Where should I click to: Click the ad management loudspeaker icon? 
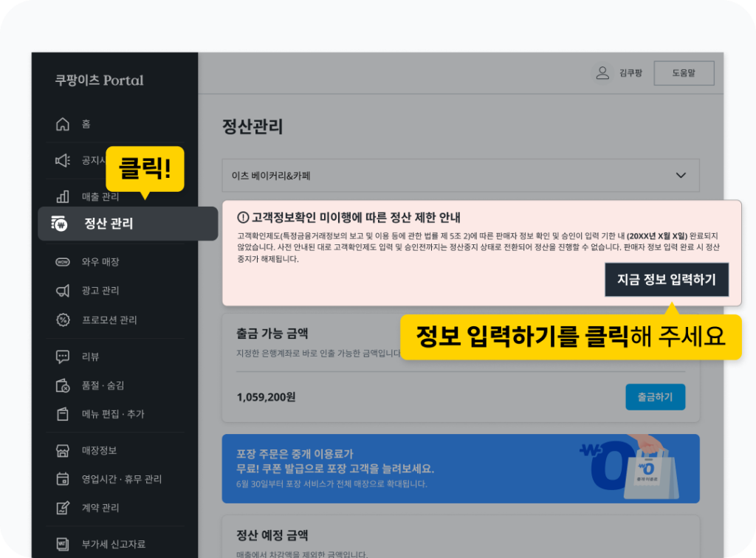[x=63, y=291]
